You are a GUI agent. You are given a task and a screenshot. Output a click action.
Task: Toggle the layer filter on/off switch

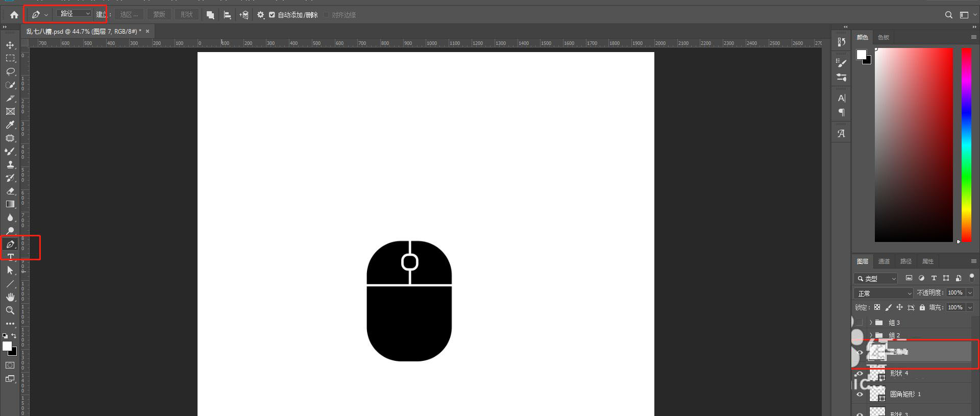coord(971,277)
